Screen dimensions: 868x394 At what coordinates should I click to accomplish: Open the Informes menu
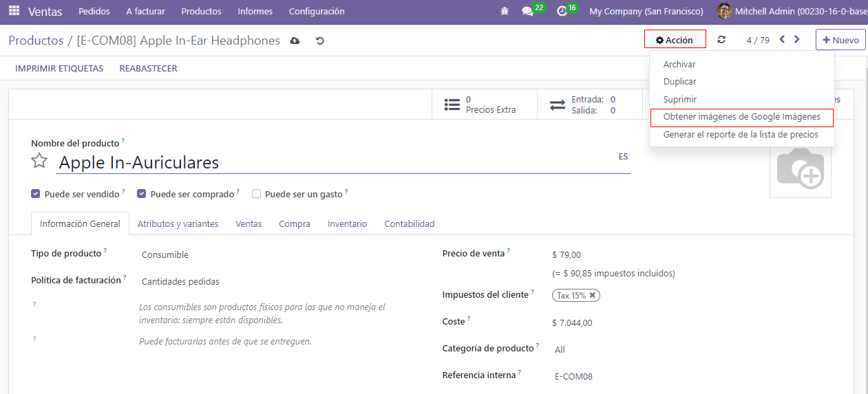[x=255, y=12]
